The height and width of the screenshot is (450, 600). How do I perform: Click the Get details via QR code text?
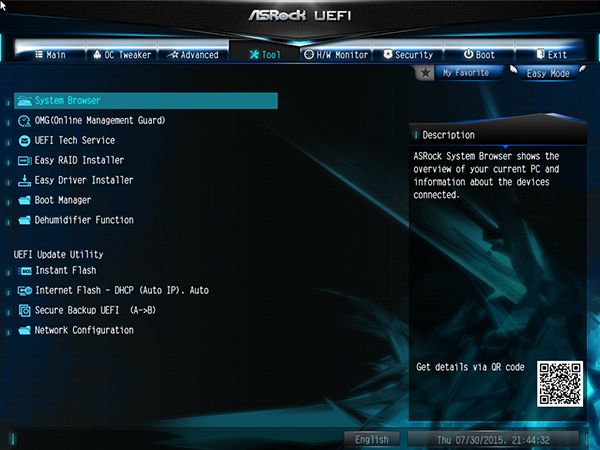470,367
